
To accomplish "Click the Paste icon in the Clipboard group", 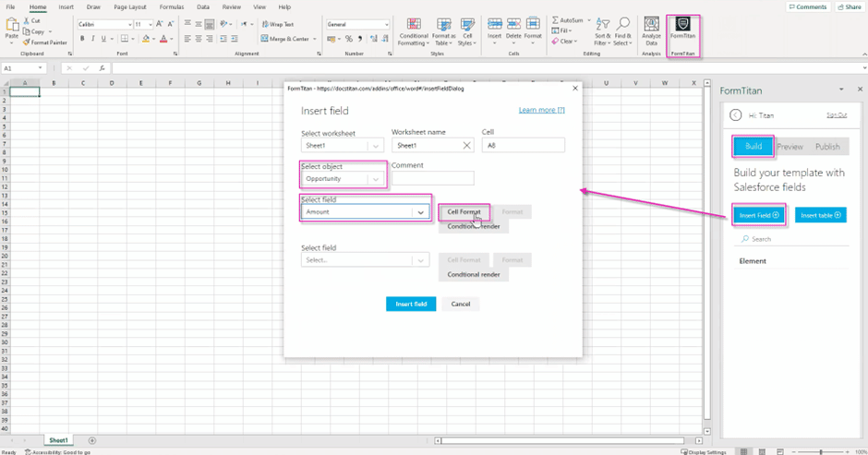I will (12, 26).
